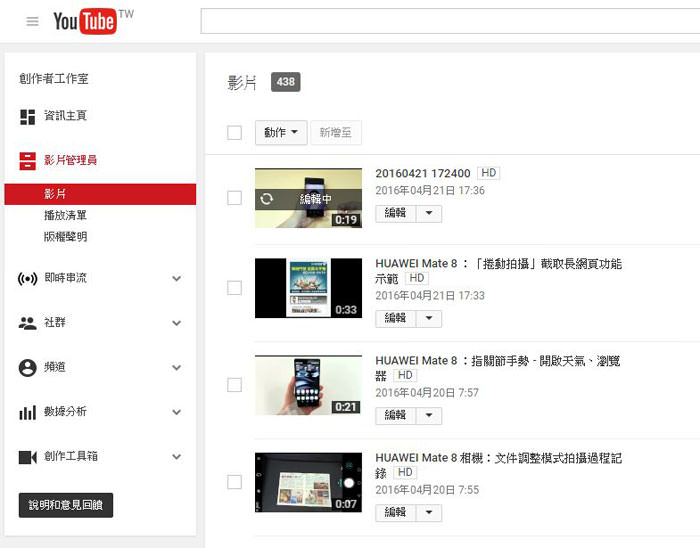Click the 即時串流 live streaming icon

[x=28, y=279]
